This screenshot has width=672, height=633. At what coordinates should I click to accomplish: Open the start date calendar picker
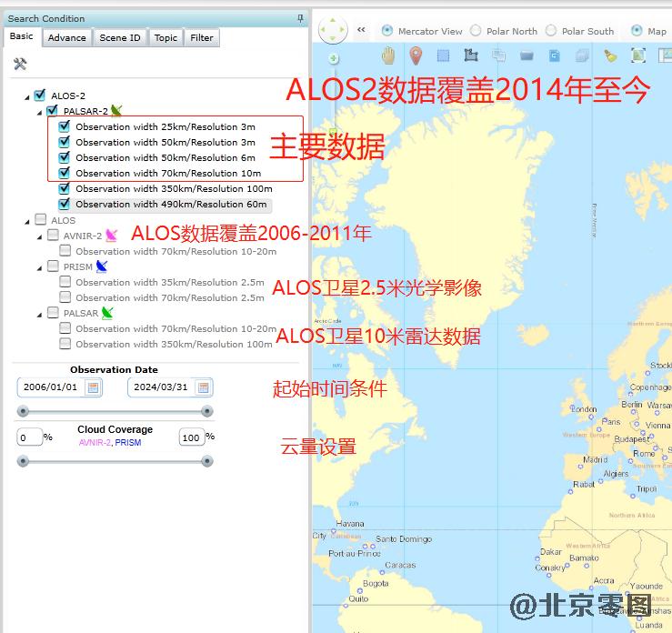coord(93,387)
